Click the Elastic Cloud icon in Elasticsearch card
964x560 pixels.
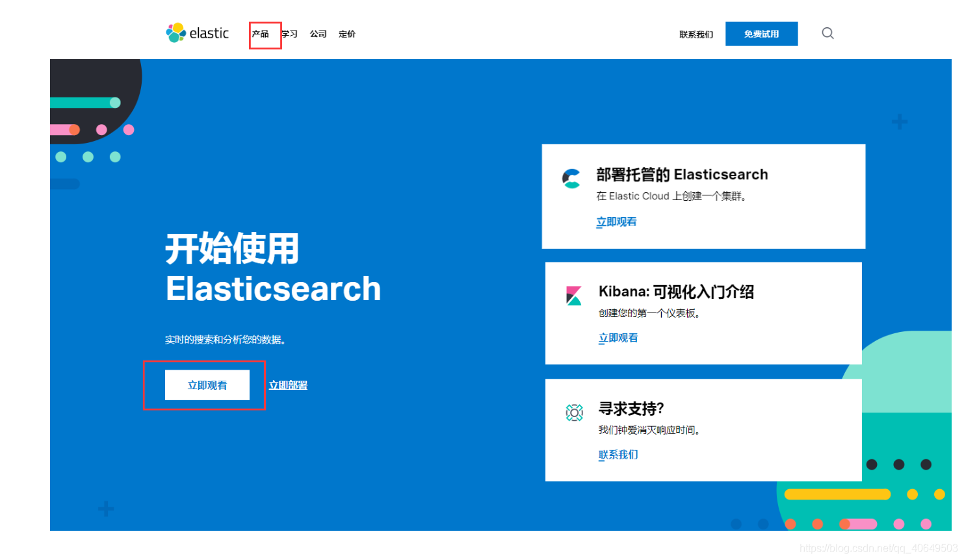coord(571,178)
